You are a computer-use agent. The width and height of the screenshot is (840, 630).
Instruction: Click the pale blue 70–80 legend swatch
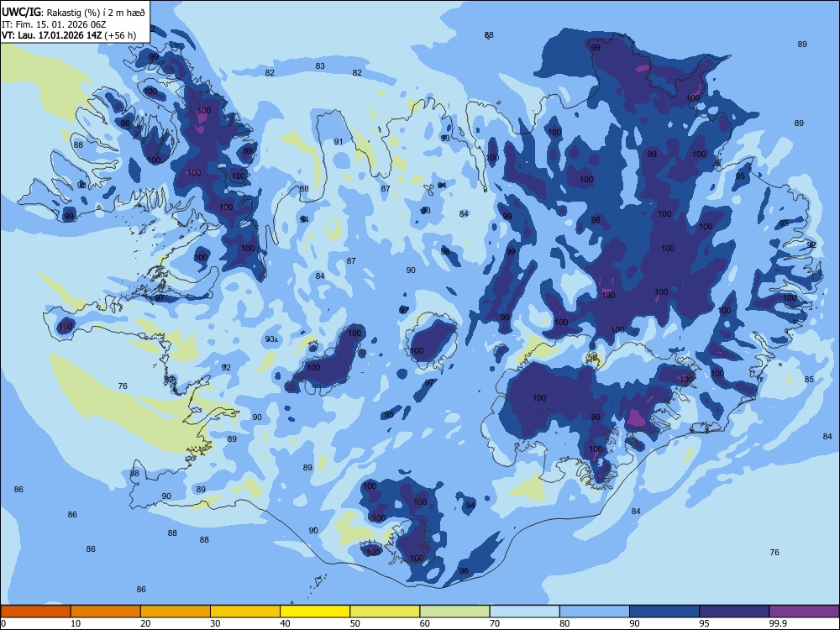click(524, 612)
